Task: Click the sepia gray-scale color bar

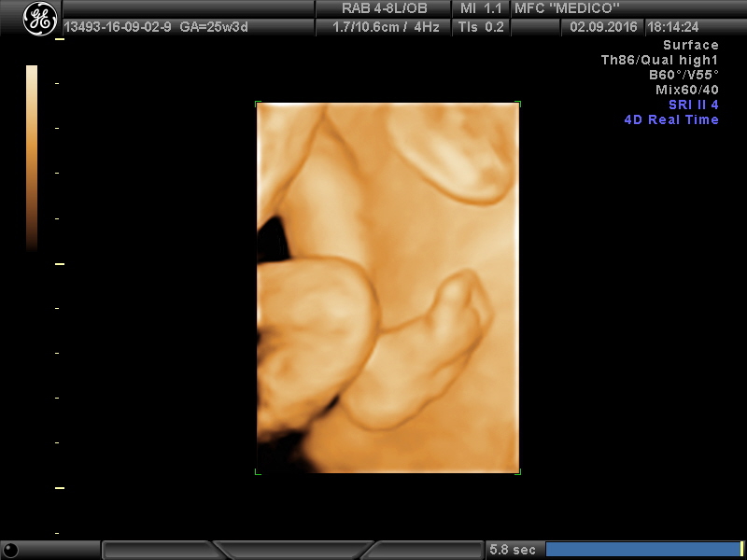Action: point(32,158)
